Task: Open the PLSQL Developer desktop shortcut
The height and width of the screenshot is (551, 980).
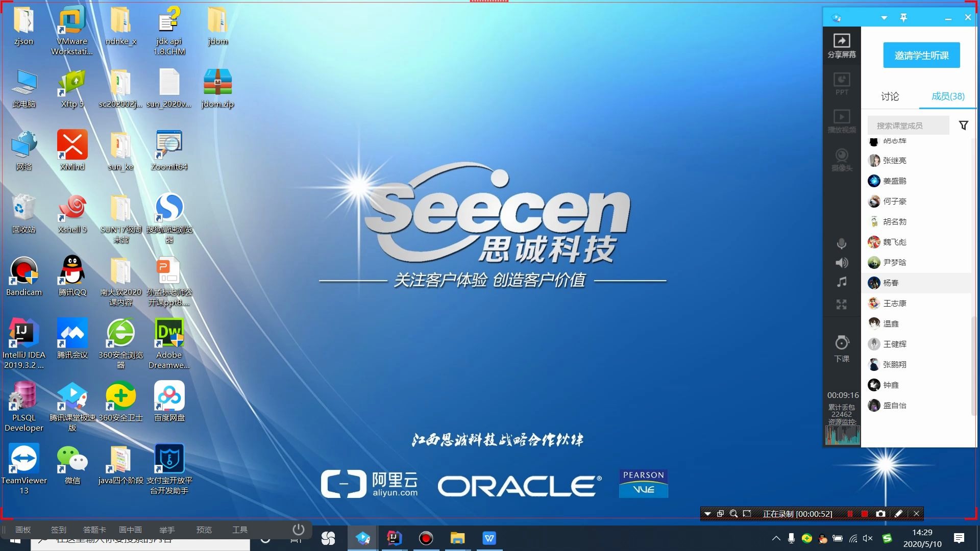Action: point(24,407)
